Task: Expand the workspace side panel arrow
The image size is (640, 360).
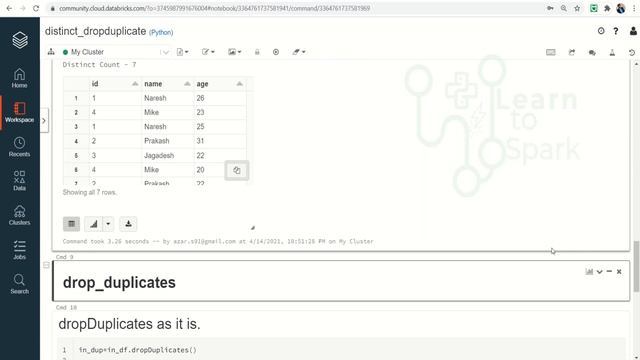Action: click(44, 120)
